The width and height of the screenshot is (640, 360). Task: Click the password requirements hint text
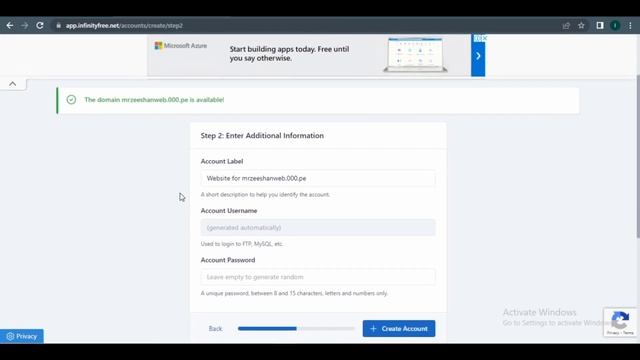294,293
